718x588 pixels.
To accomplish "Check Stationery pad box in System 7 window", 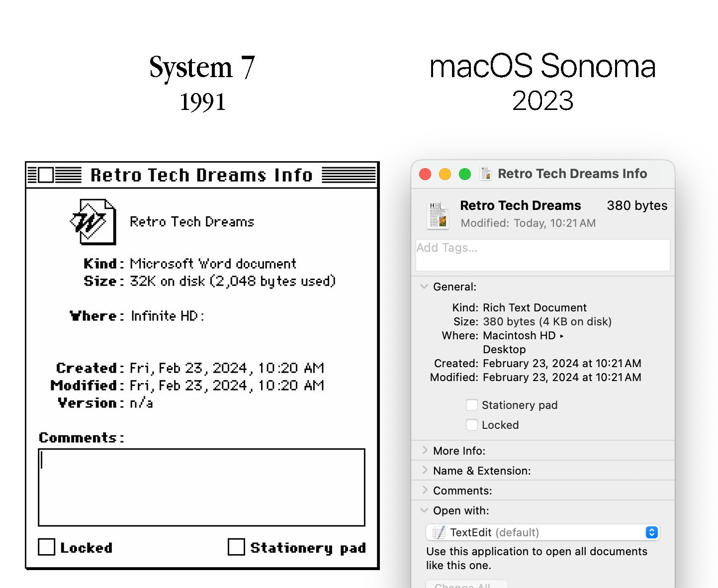I will pos(236,547).
